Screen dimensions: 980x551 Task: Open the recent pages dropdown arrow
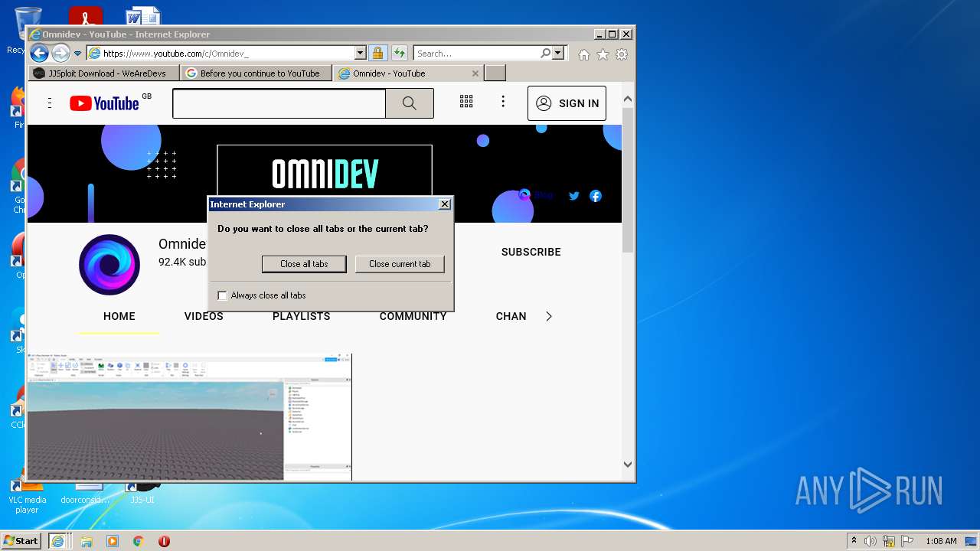pos(77,54)
